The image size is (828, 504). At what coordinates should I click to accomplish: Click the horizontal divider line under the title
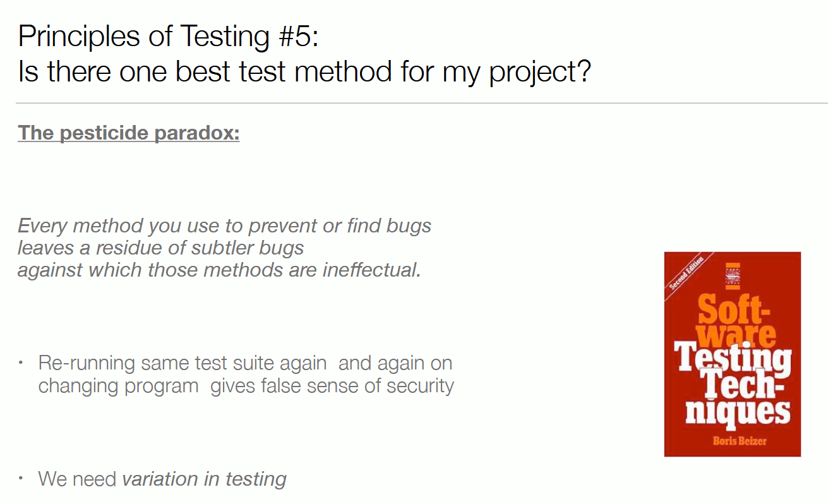tap(421, 103)
